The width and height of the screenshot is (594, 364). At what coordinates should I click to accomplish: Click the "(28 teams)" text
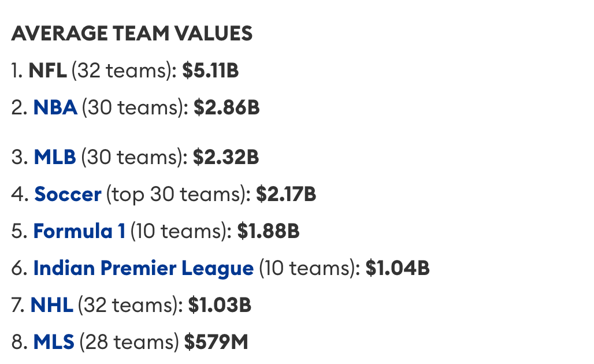tap(129, 342)
